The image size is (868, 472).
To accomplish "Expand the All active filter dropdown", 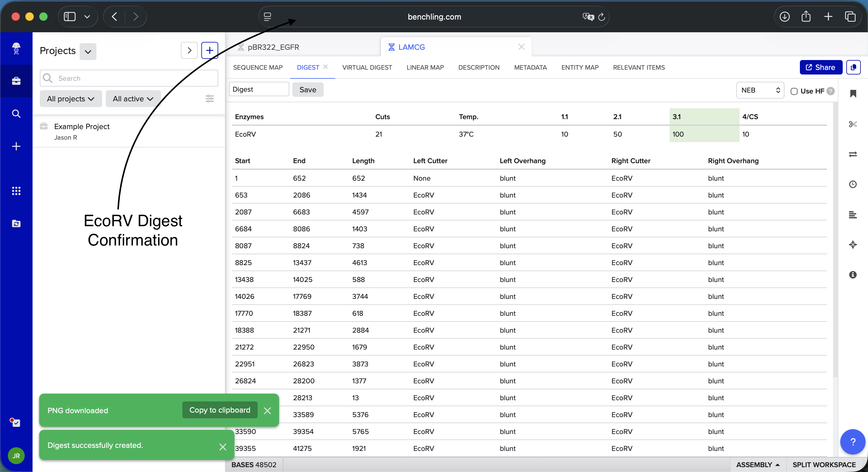I will [133, 99].
